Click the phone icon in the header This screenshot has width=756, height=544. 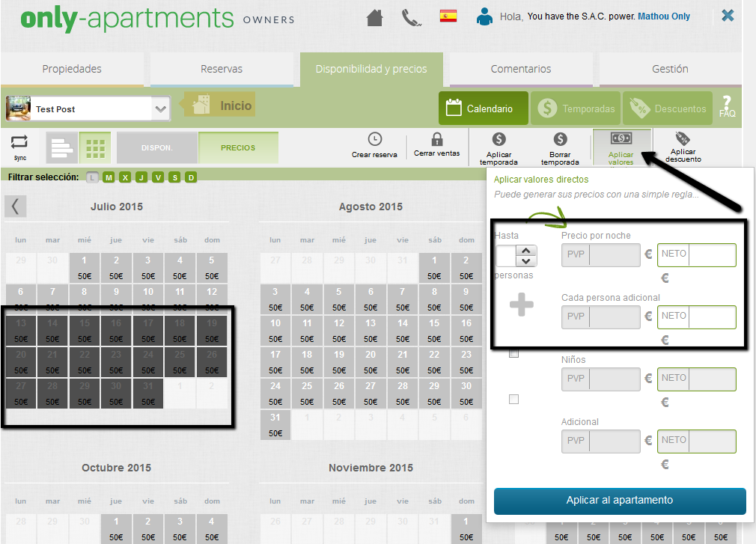tap(411, 16)
